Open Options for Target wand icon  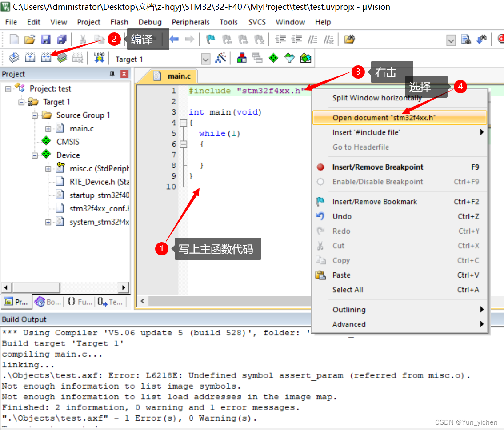point(220,58)
